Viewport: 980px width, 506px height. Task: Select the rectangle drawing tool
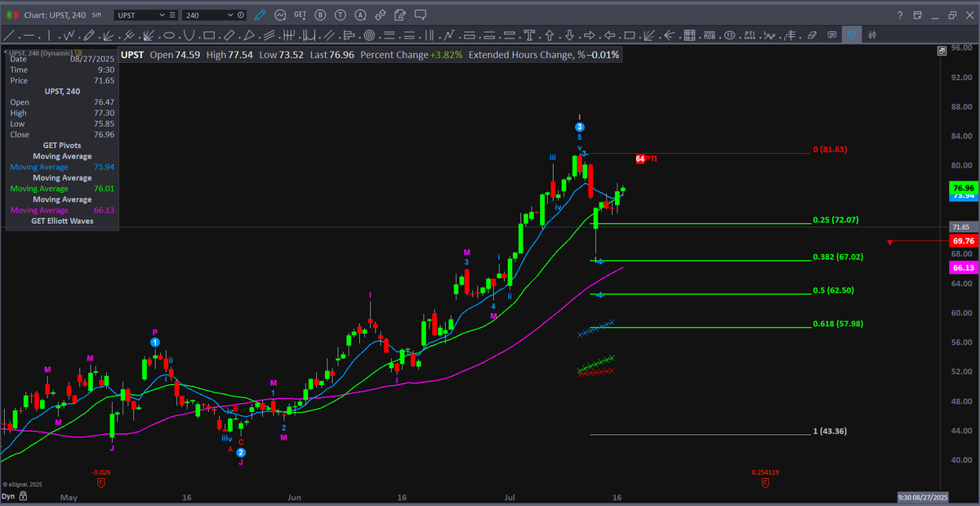pyautogui.click(x=209, y=35)
